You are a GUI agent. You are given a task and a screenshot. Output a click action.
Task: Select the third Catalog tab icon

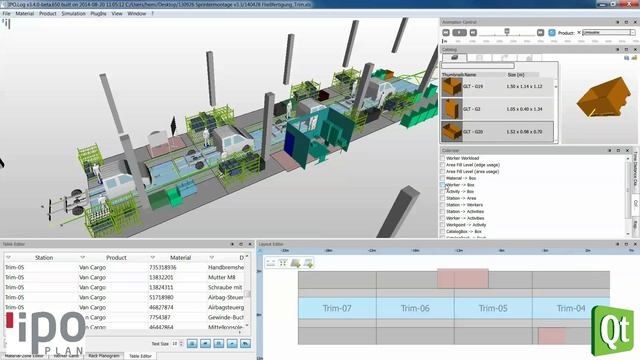[x=504, y=58]
